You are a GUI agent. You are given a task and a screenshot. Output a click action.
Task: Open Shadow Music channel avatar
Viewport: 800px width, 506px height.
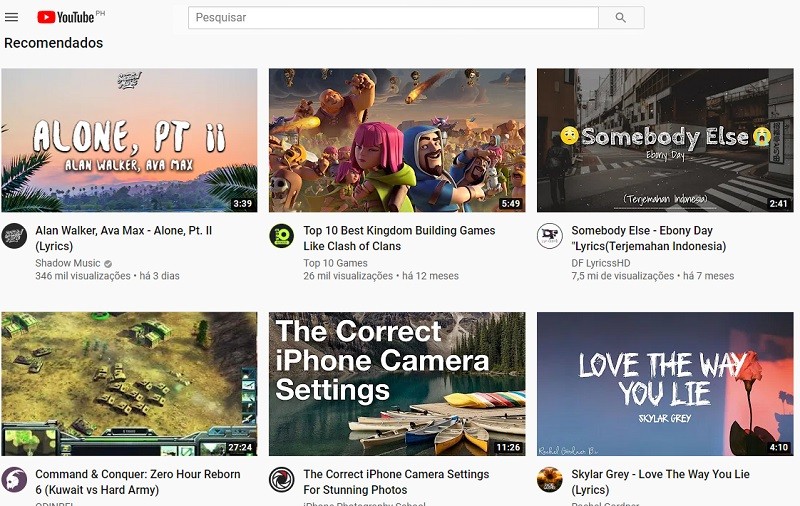(x=14, y=236)
